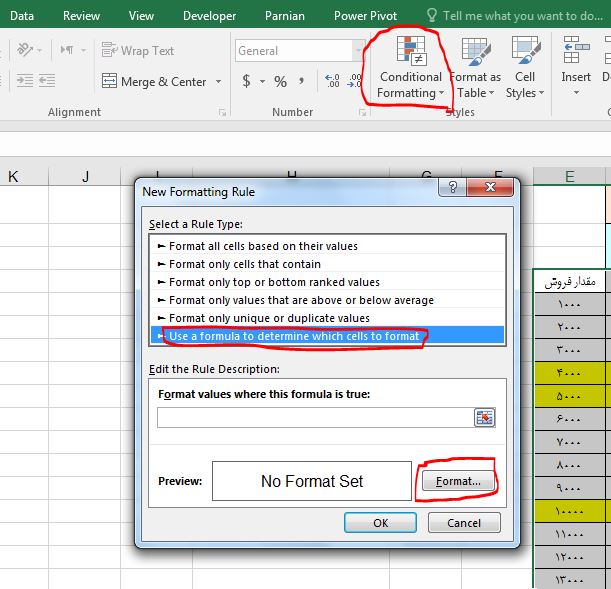Select 'Format only unique or duplicate values'
Viewport: 611px width, 589px height.
tap(327, 318)
